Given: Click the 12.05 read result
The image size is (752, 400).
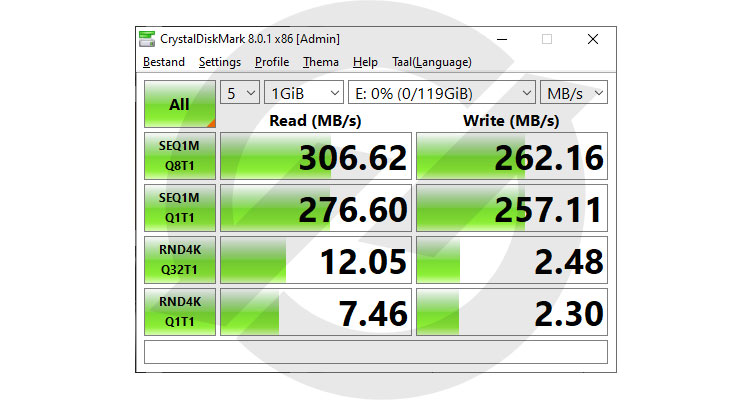Looking at the screenshot, I should (x=316, y=260).
